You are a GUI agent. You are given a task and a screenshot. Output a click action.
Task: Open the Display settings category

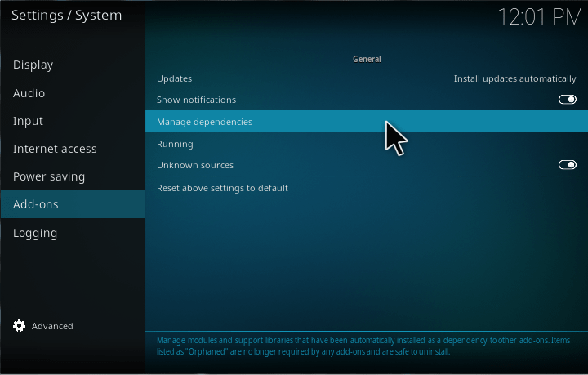73,65
